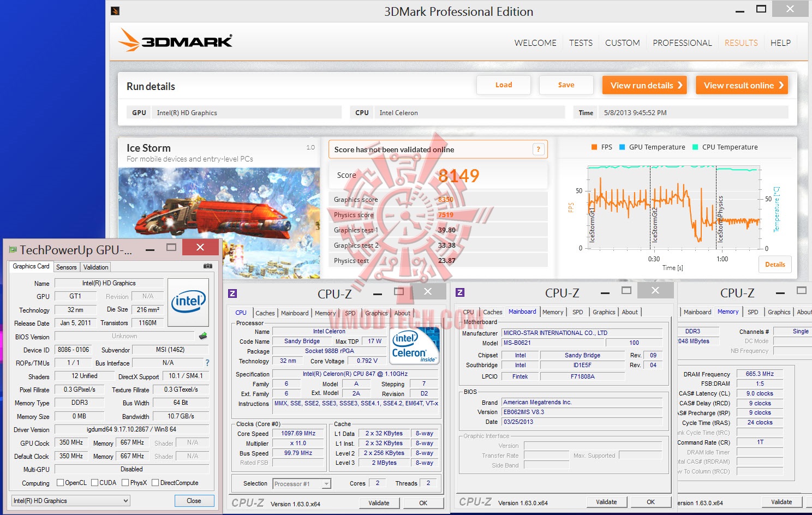Go to the TESTS section
812x515 pixels.
point(581,43)
